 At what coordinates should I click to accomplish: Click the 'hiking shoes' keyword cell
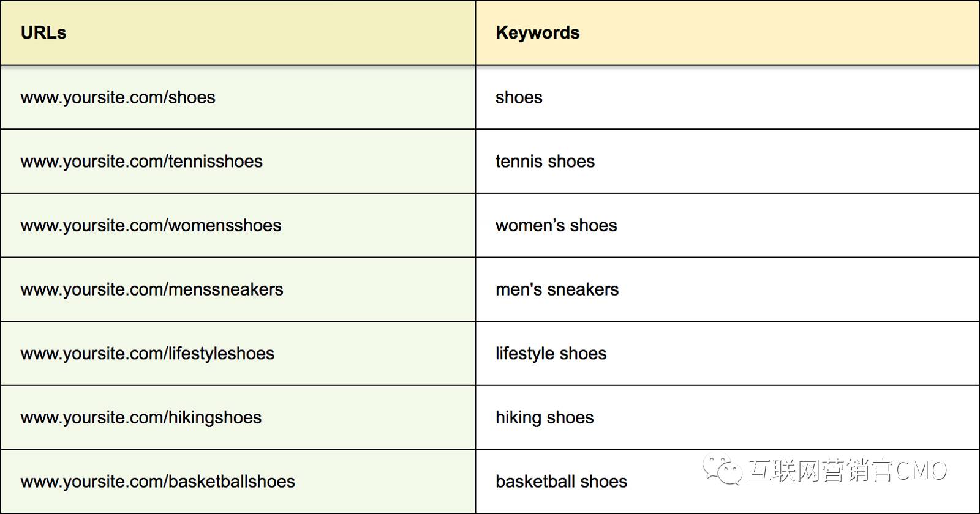click(727, 417)
